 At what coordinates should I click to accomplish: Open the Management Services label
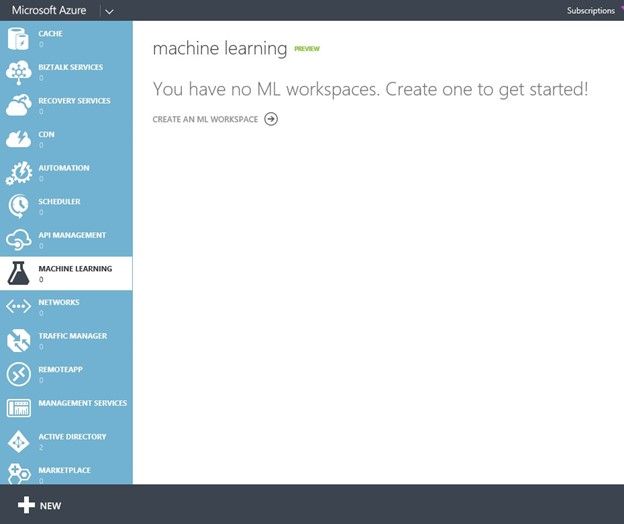(x=83, y=403)
